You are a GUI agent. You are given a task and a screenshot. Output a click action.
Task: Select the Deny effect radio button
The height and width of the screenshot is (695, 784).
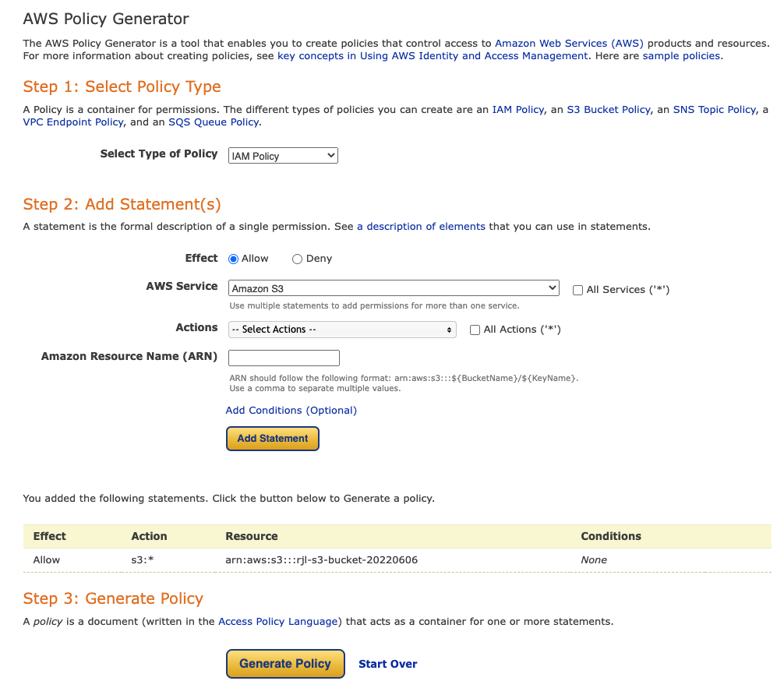click(x=296, y=258)
